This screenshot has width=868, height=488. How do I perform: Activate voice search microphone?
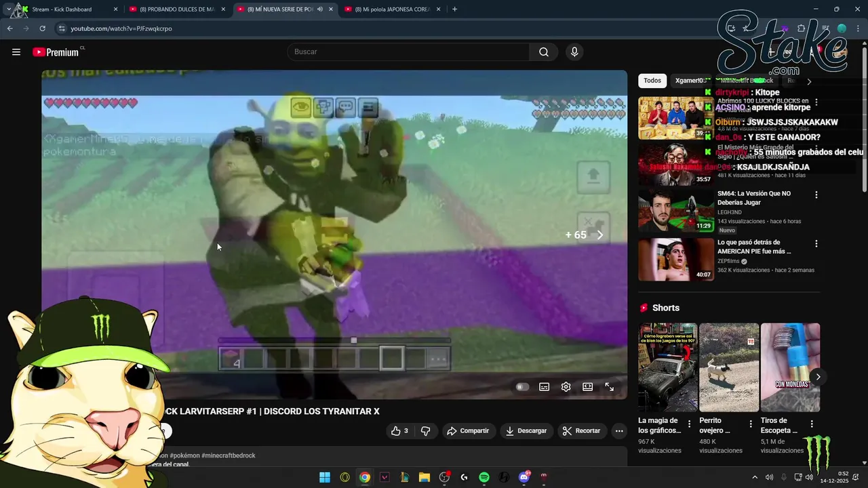click(x=574, y=52)
